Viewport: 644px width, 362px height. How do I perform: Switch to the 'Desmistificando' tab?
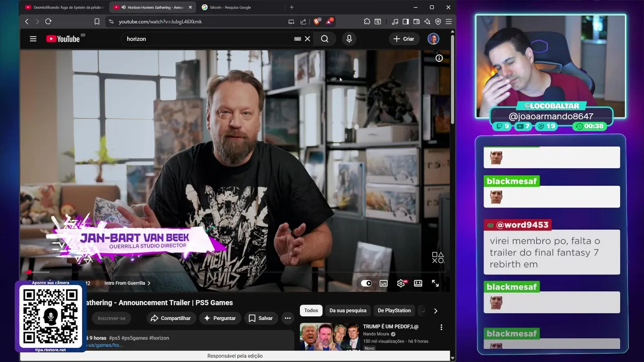pos(64,7)
